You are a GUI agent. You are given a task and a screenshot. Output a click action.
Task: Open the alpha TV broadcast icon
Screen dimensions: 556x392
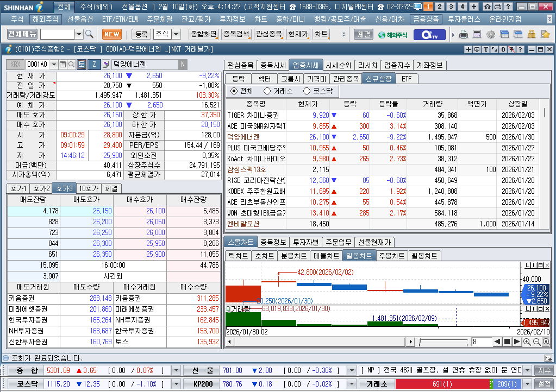click(429, 34)
